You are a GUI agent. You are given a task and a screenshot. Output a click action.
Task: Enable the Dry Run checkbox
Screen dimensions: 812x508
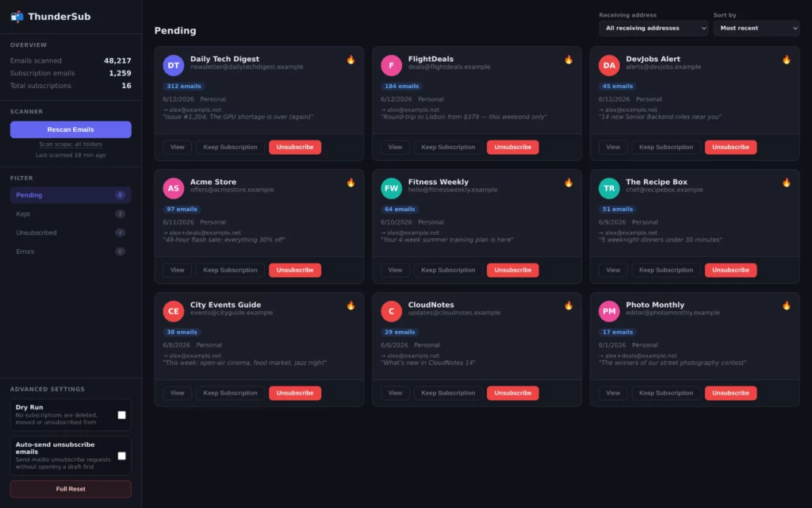click(121, 414)
